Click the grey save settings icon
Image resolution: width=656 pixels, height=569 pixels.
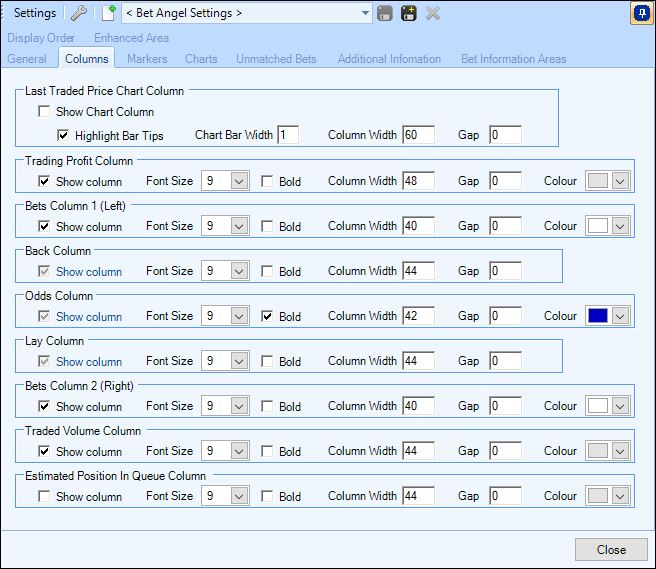(x=384, y=13)
